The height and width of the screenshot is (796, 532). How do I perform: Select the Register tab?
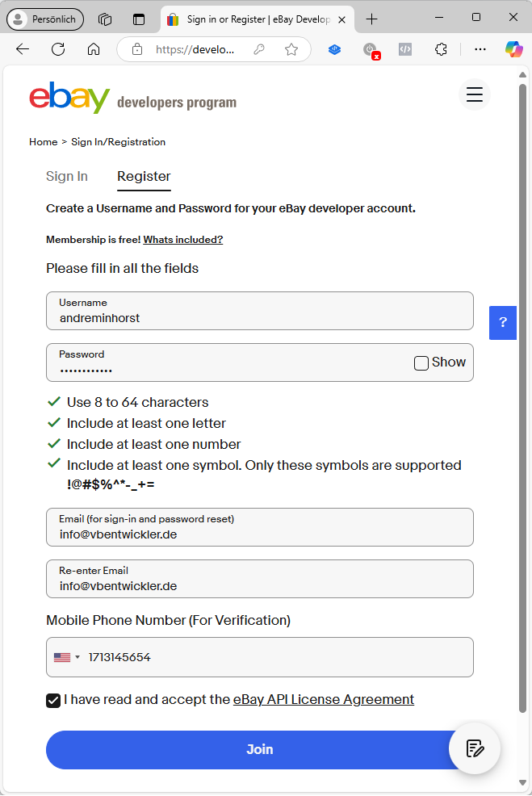click(x=144, y=176)
